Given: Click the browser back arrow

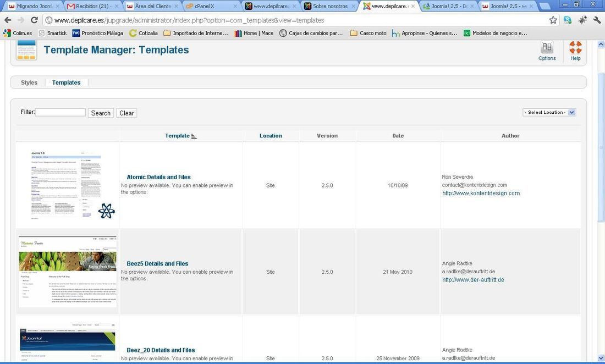Looking at the screenshot, I should (8, 20).
